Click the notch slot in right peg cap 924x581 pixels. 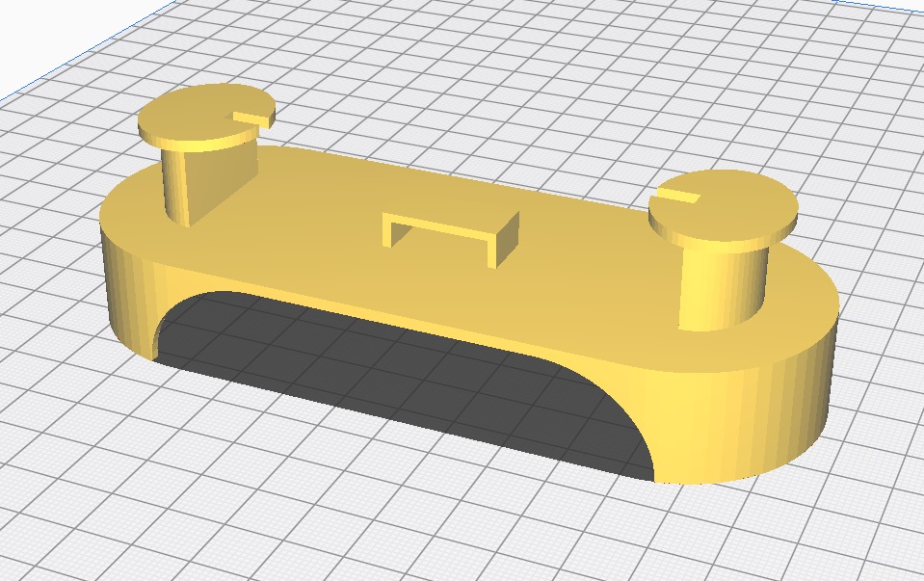(x=676, y=198)
